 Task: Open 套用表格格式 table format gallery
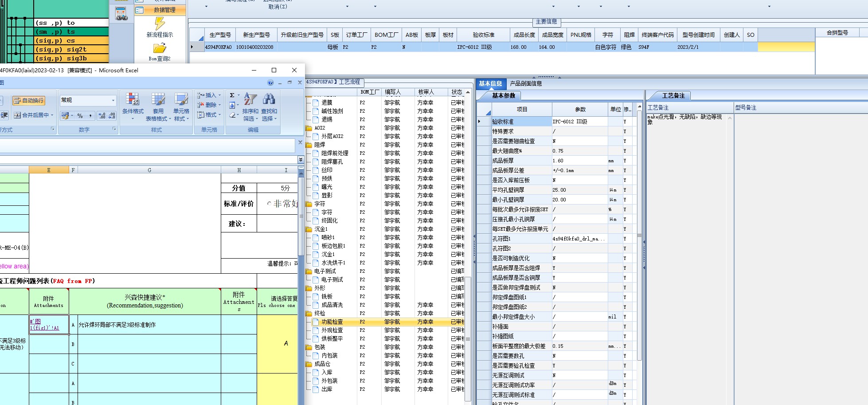[x=158, y=106]
